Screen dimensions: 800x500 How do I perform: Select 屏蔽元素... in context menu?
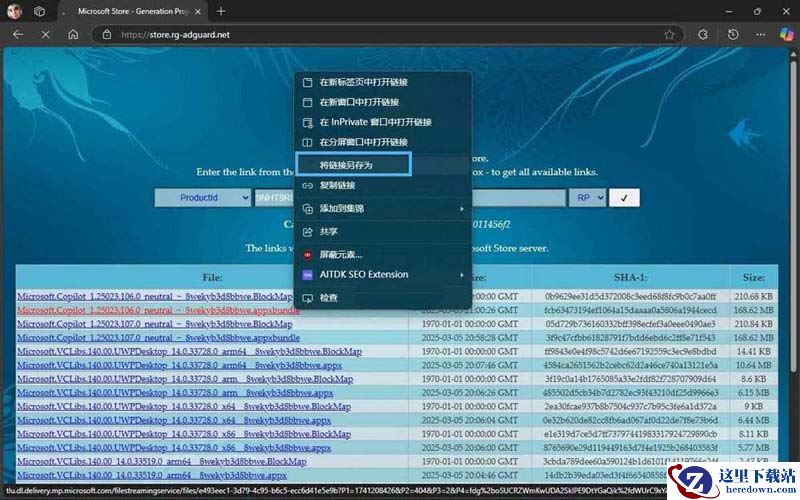[x=383, y=254]
